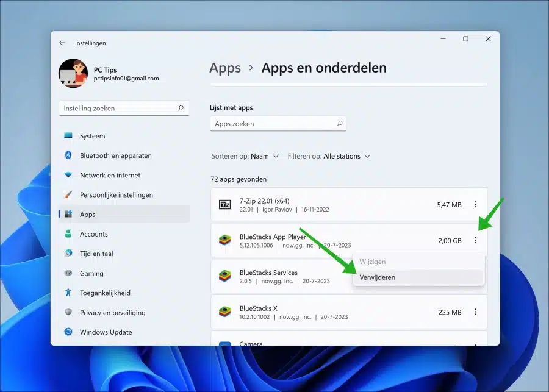This screenshot has width=549, height=392.
Task: Minimize the Instellingen window
Action: (443, 39)
